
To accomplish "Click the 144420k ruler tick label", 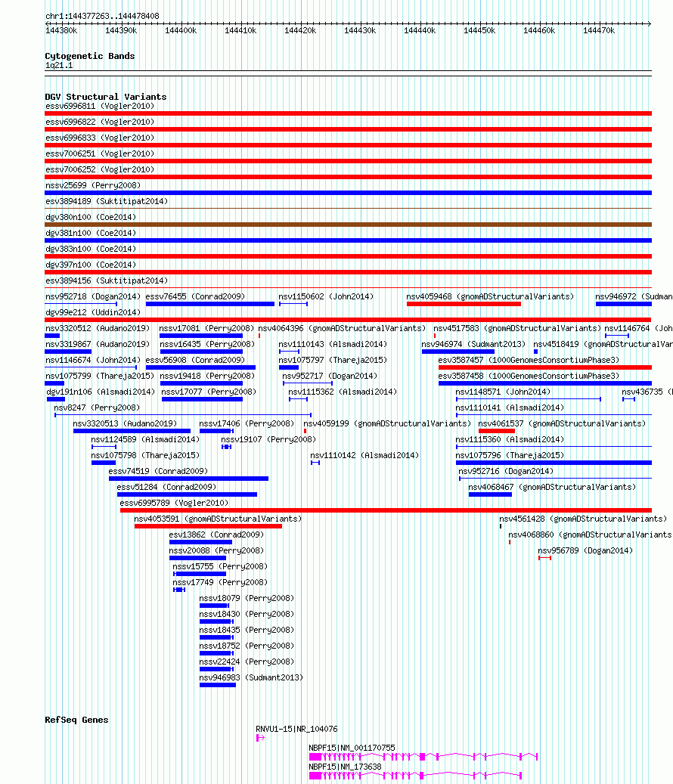I will click(x=300, y=31).
